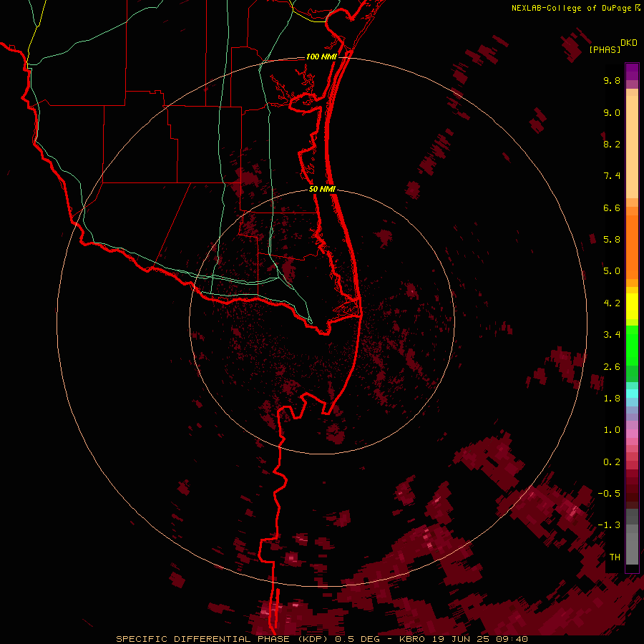
Task: Click the 'DKD' label above the scale
Action: coord(628,43)
